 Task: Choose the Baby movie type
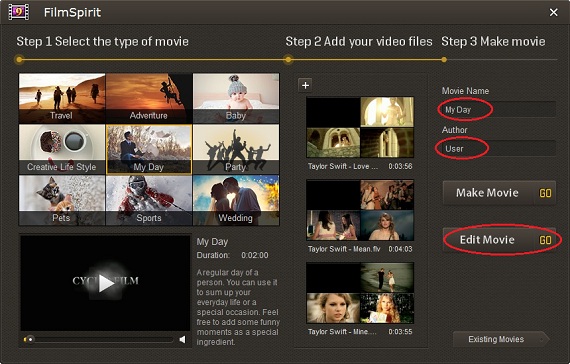click(236, 98)
